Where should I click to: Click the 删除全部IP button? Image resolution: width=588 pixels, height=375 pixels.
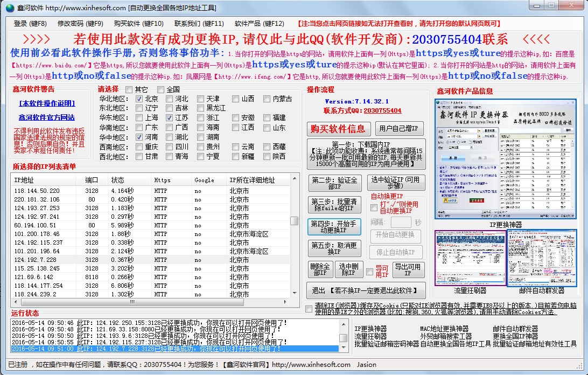coord(320,269)
